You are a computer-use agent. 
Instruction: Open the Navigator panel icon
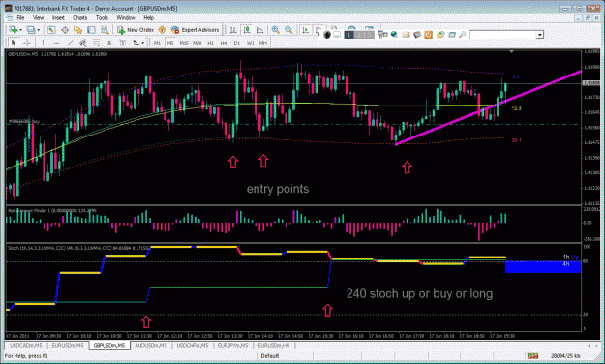click(x=78, y=30)
